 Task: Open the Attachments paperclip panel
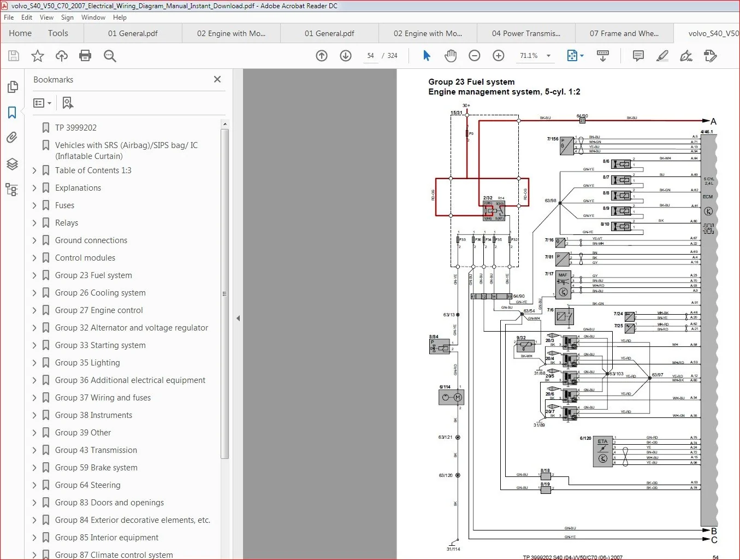(12, 138)
